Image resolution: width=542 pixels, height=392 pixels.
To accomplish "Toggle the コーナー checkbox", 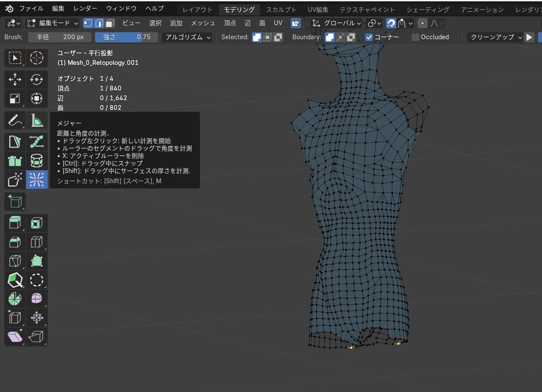I will 369,37.
